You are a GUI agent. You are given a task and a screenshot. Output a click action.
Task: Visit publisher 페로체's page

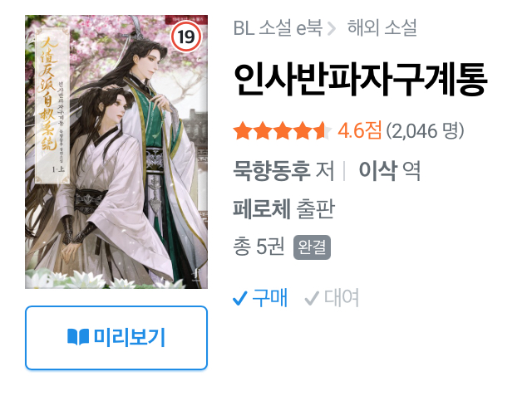[262, 208]
